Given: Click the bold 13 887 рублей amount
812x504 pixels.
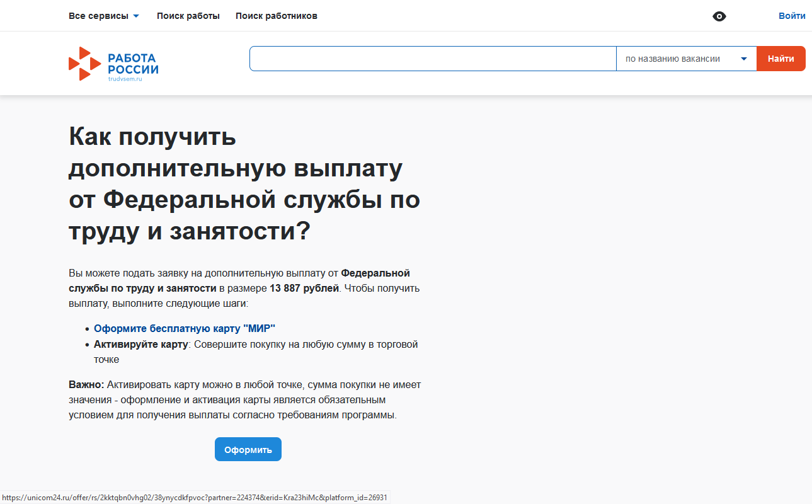Looking at the screenshot, I should point(304,289).
